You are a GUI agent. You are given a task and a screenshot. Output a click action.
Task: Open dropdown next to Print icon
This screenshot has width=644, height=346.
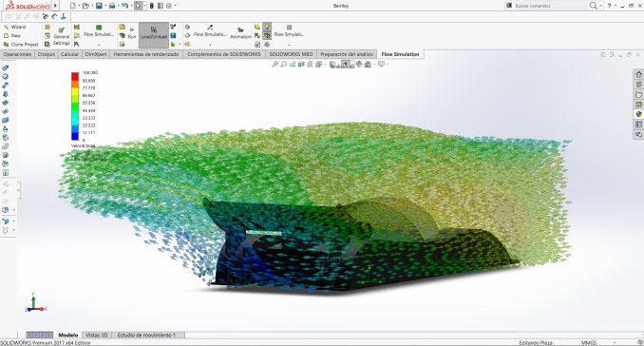coord(118,6)
